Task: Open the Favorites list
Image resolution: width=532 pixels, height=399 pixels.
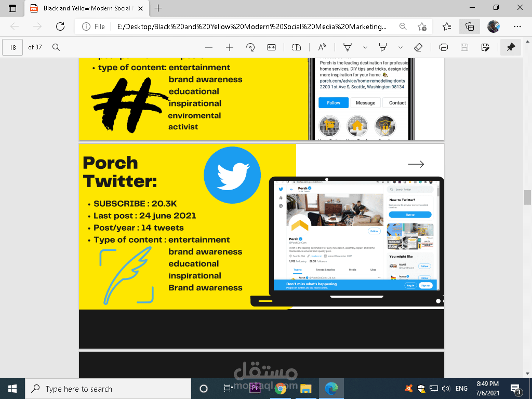Action: [x=447, y=26]
